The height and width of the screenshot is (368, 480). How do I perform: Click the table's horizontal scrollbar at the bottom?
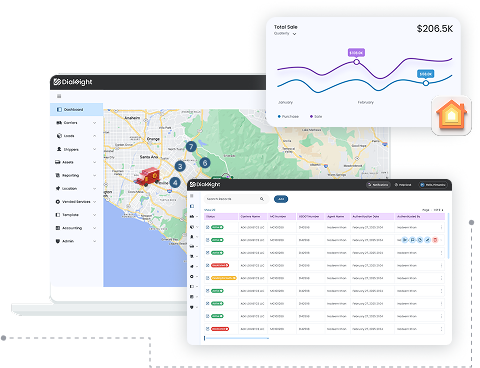(236, 338)
